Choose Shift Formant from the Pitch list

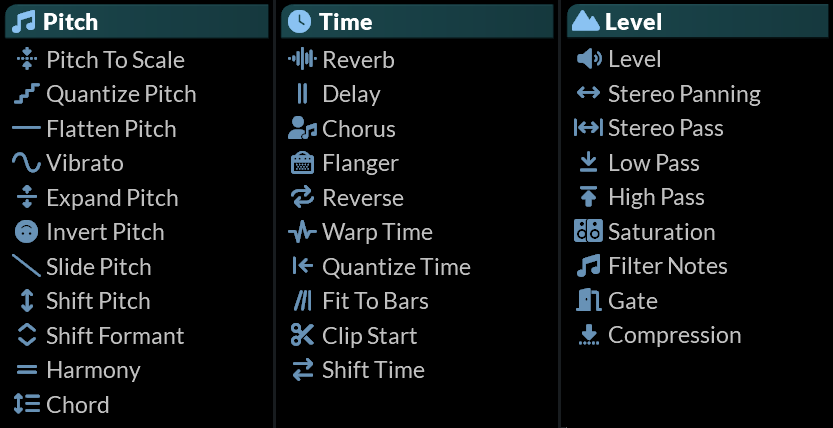115,336
